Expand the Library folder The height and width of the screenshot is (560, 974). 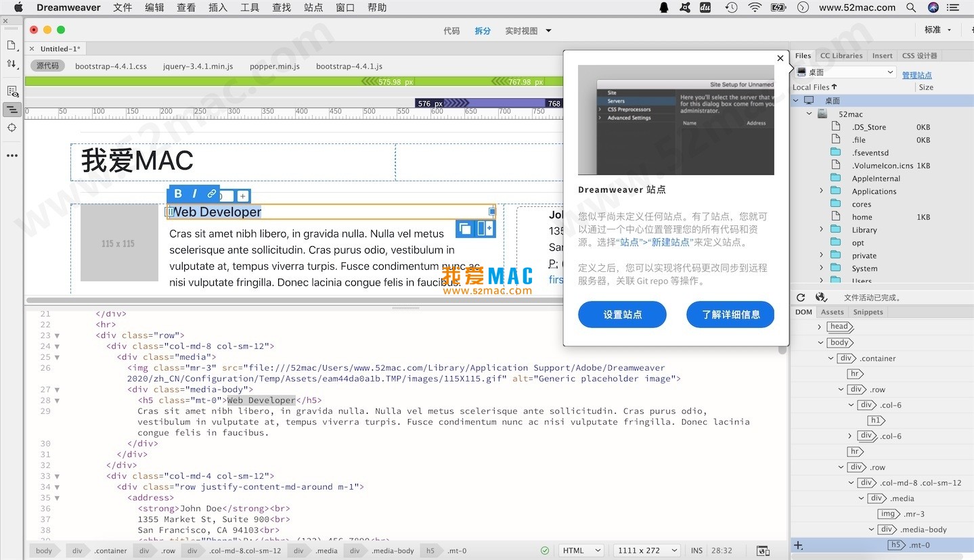[822, 230]
